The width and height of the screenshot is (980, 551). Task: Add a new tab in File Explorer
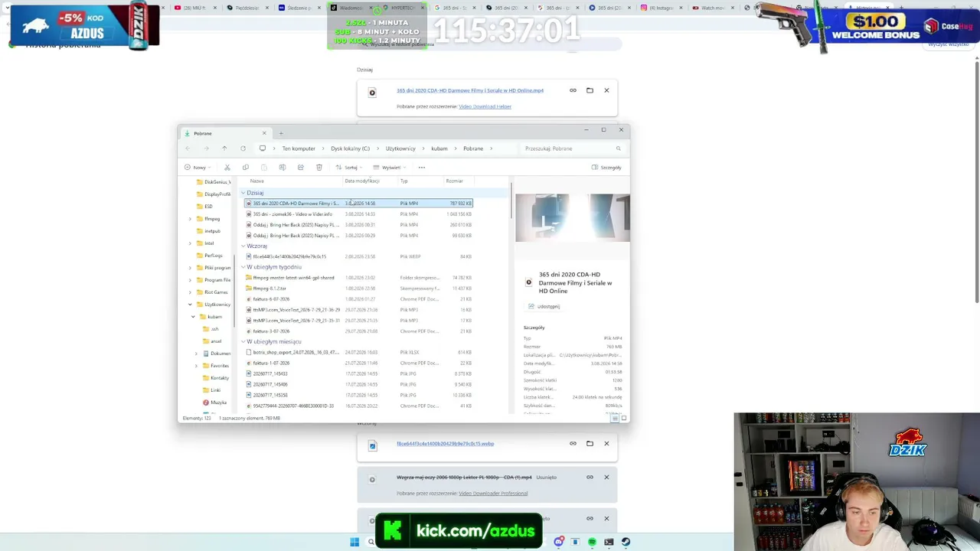(x=281, y=133)
